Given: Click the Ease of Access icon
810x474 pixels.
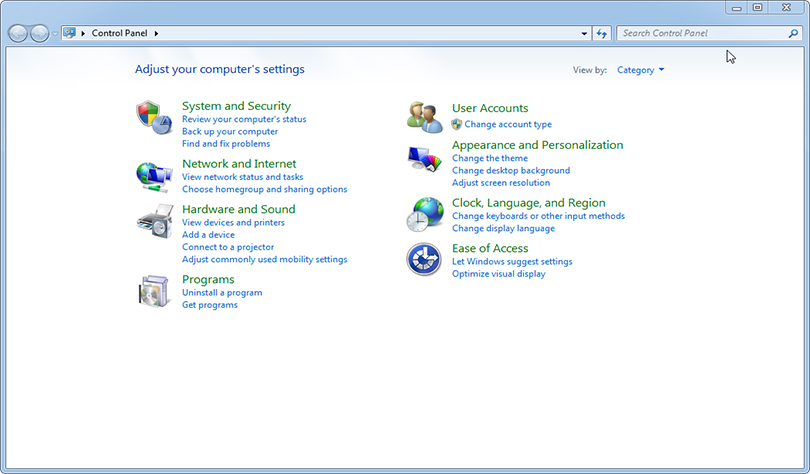Looking at the screenshot, I should (x=424, y=259).
